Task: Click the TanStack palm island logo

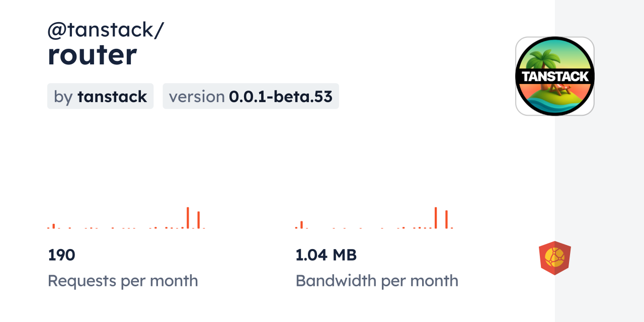Action: tap(555, 76)
